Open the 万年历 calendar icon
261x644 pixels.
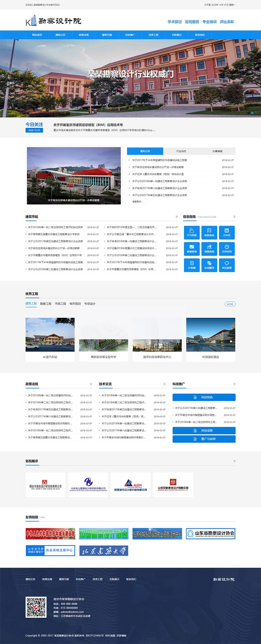click(x=227, y=232)
